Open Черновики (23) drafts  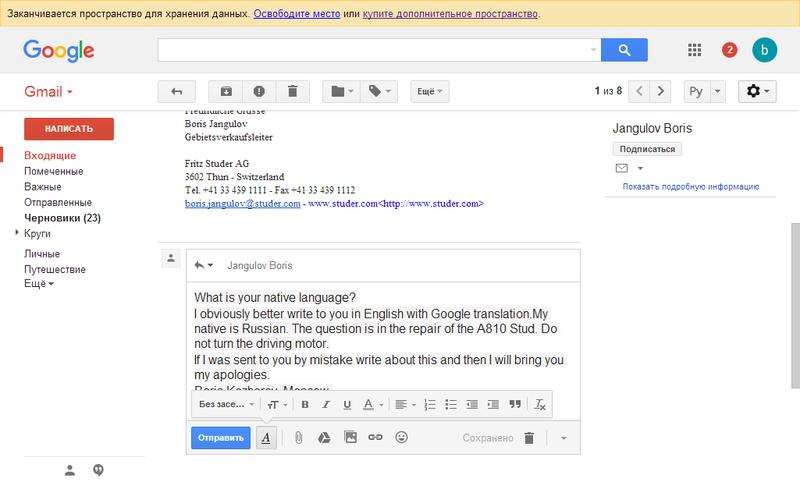point(62,218)
